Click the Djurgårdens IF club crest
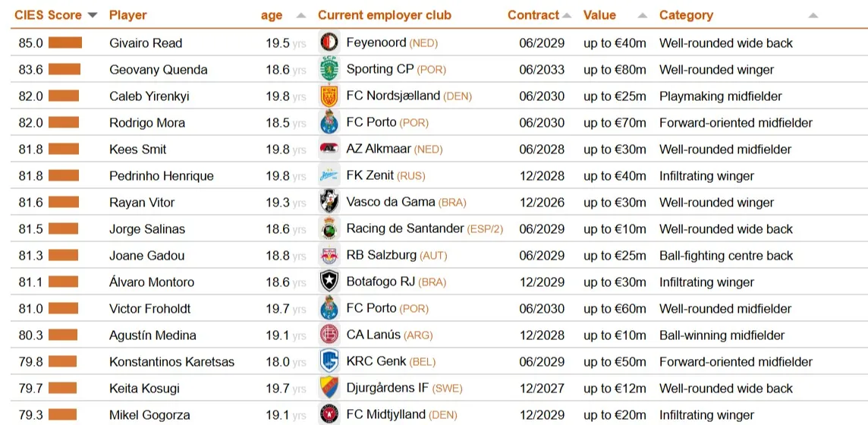 329,388
